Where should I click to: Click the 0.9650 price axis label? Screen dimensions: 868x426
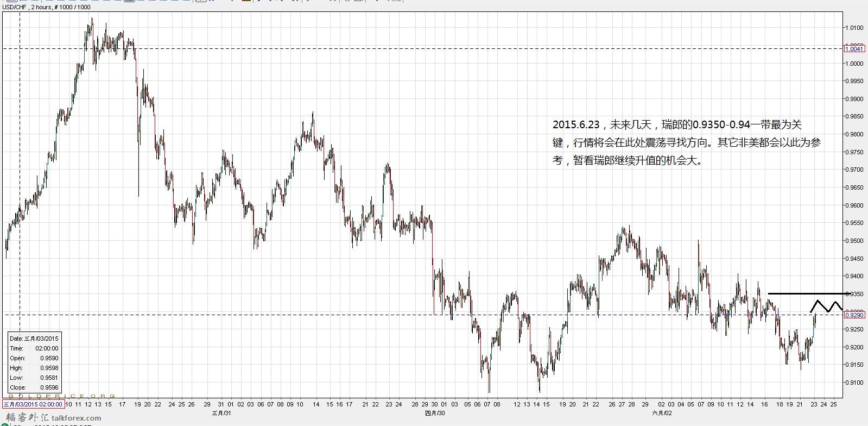click(x=854, y=187)
